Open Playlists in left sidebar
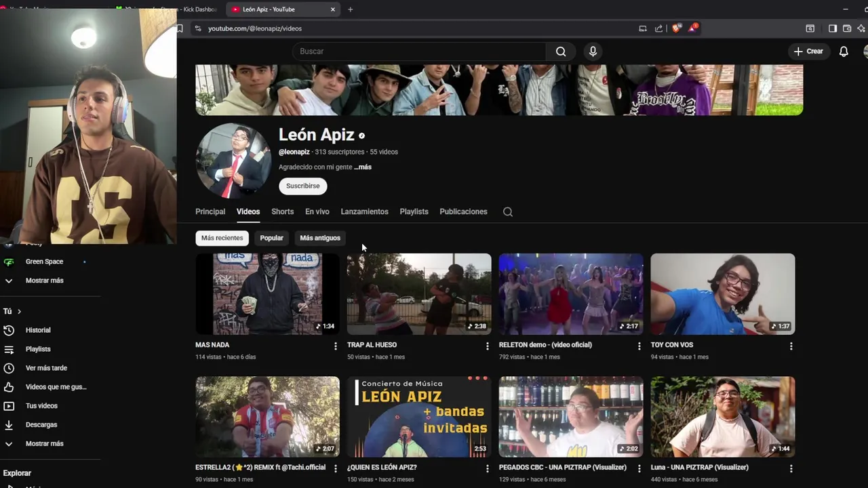Viewport: 868px width, 488px height. coord(38,349)
